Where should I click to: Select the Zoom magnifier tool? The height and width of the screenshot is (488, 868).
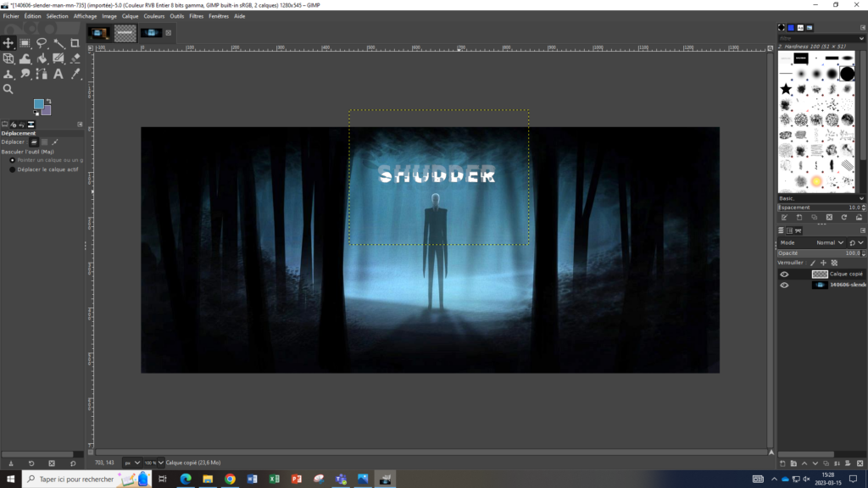click(x=8, y=89)
